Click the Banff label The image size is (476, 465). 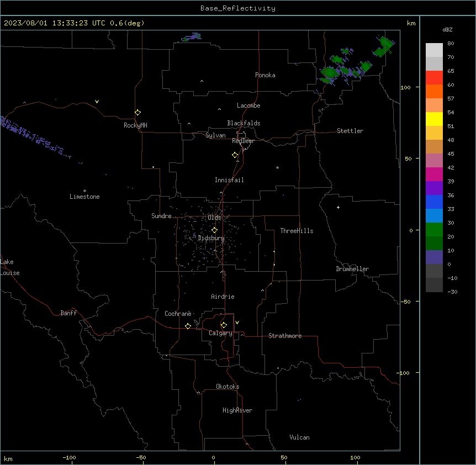[68, 313]
